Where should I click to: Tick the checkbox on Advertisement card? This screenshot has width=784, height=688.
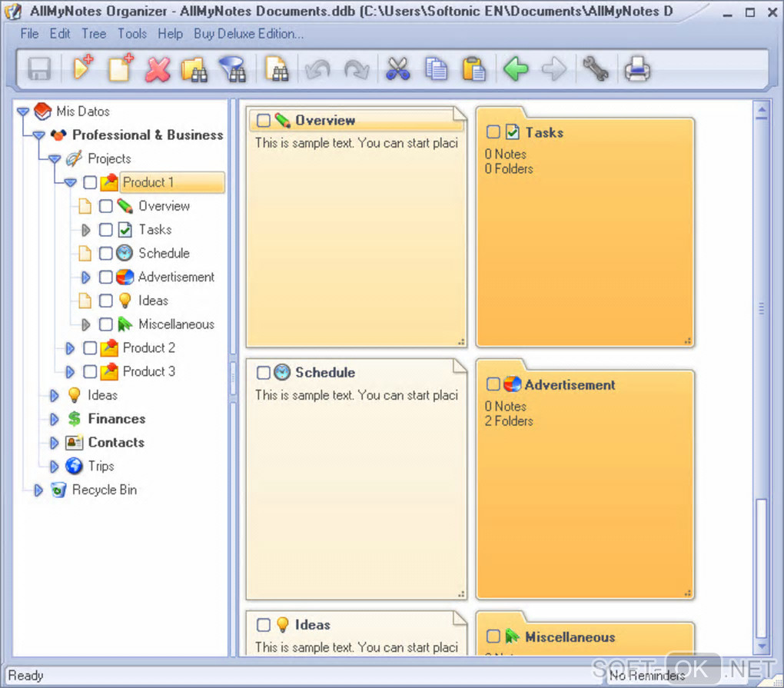coord(493,384)
